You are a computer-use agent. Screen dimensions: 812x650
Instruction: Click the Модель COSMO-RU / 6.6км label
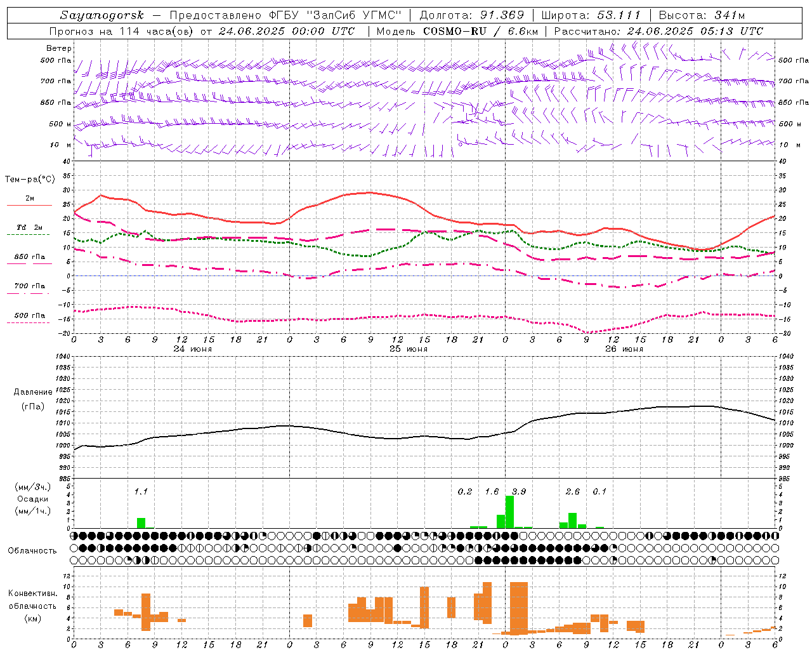click(x=457, y=31)
